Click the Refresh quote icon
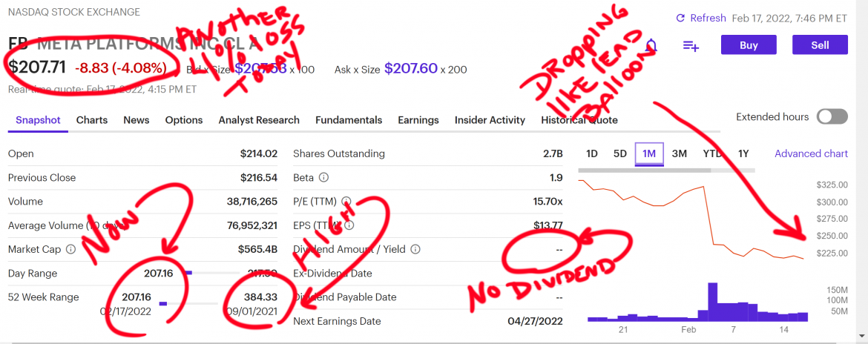 click(x=681, y=19)
